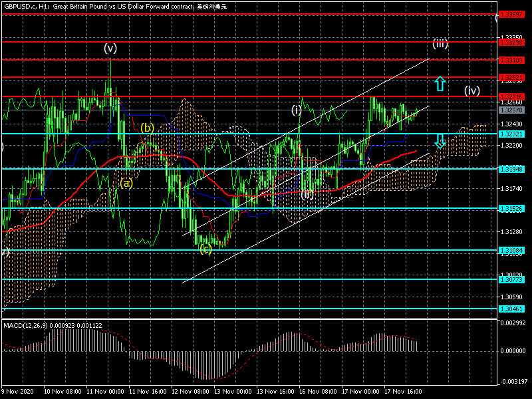This screenshot has height=399, width=532.
Task: Click the red 1.32921 price tag
Action: tap(511, 78)
